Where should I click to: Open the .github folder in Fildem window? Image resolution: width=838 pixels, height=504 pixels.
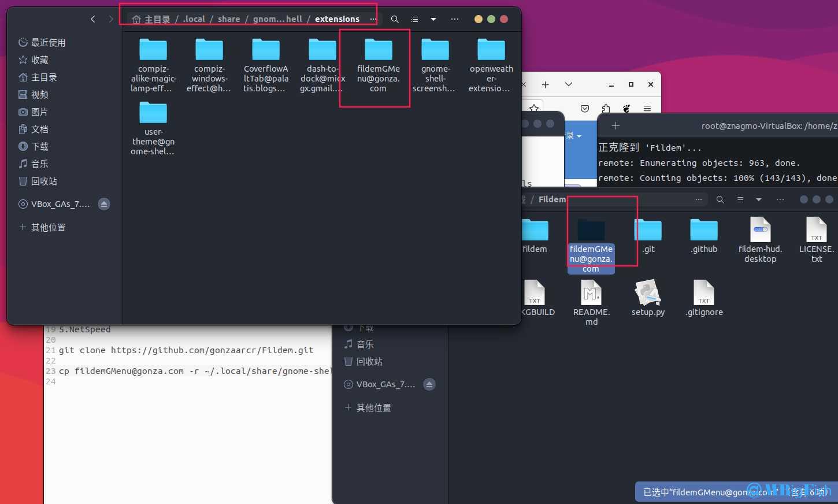pos(703,236)
